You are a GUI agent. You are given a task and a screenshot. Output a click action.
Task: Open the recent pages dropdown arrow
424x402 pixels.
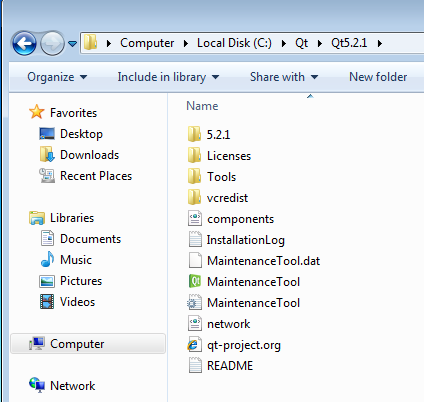coord(72,43)
